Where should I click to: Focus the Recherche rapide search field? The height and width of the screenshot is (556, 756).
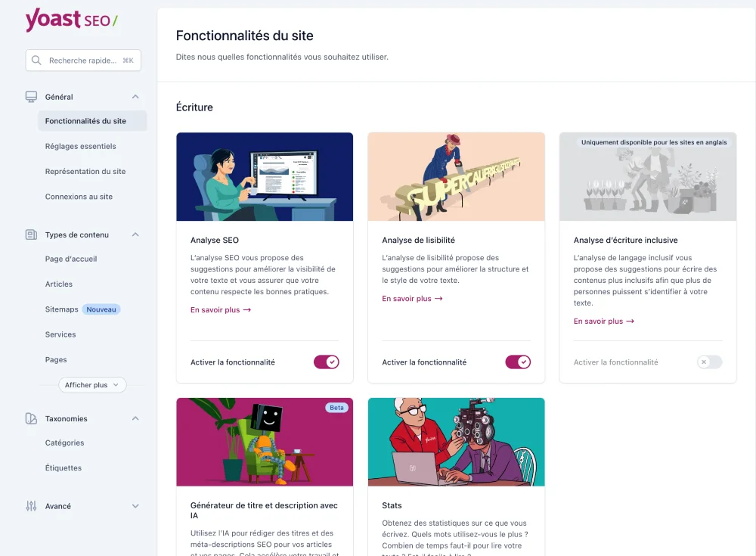[83, 61]
